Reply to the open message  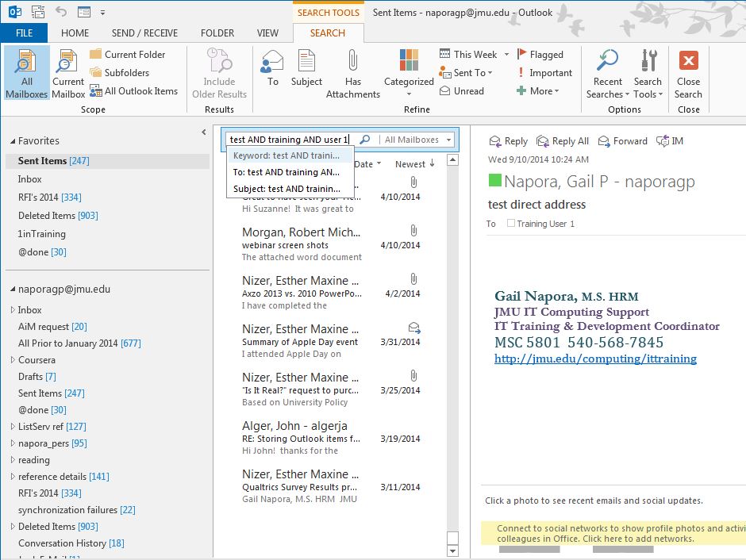tap(508, 141)
